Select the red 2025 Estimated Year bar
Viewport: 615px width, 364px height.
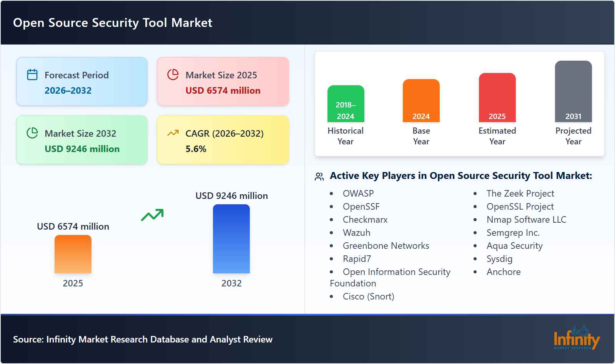pyautogui.click(x=497, y=98)
